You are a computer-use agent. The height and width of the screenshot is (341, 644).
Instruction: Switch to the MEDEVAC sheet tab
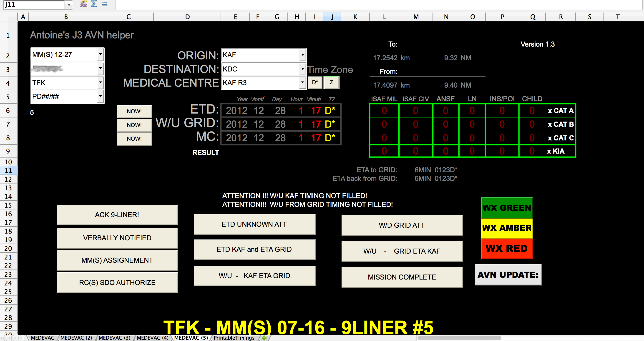click(43, 338)
